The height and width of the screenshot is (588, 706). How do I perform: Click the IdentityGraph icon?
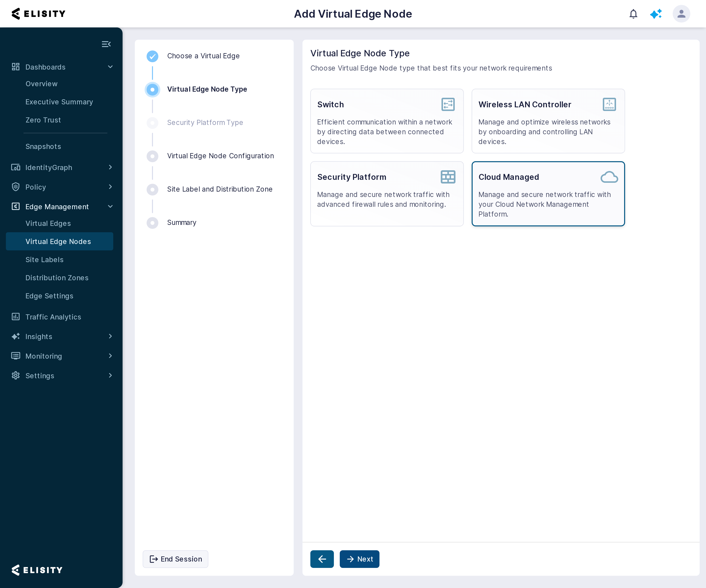click(15, 167)
